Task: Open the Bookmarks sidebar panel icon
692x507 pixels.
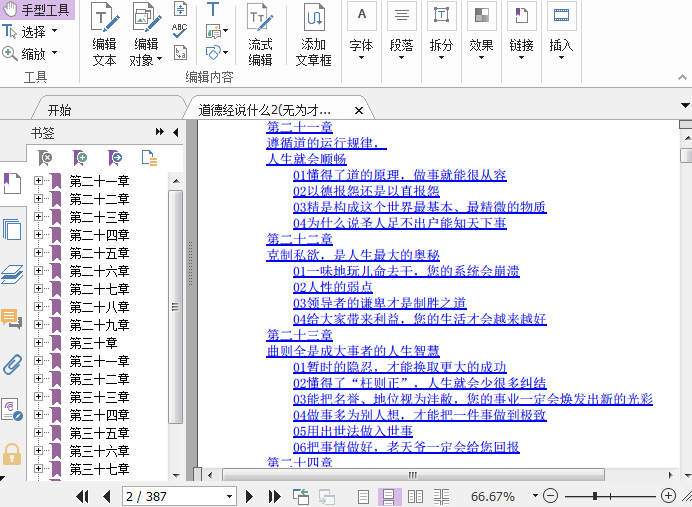Action: click(x=12, y=183)
